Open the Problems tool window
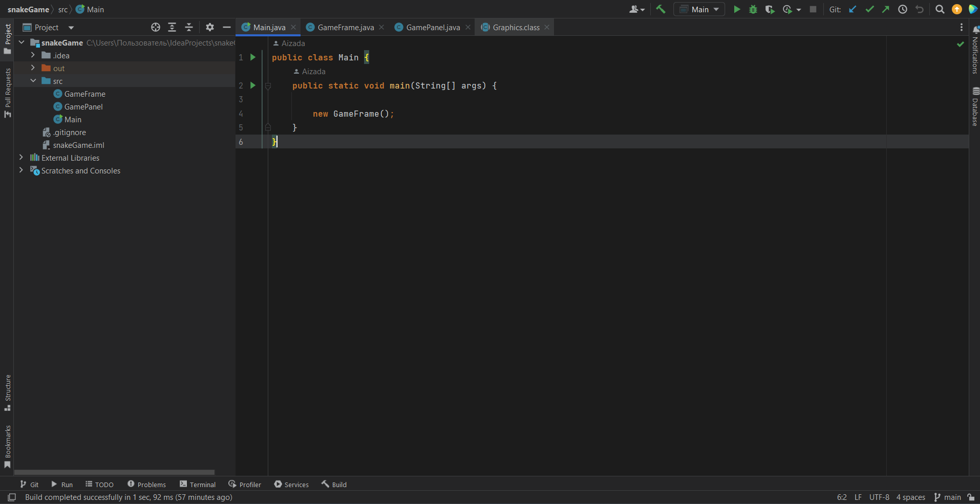This screenshot has width=980, height=504. pos(151,484)
